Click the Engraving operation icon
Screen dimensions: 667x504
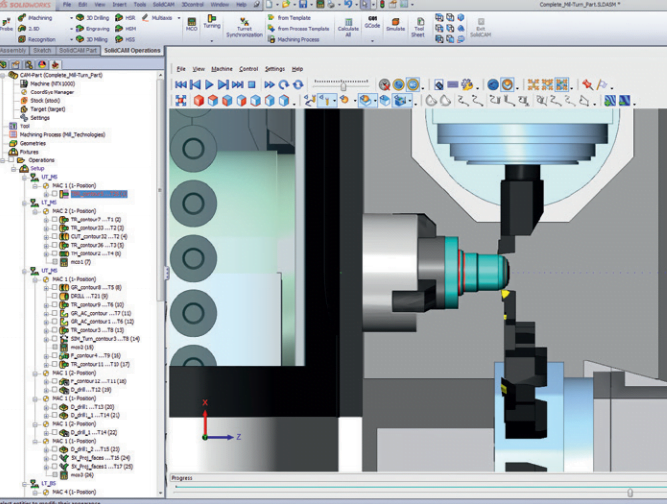click(80, 28)
